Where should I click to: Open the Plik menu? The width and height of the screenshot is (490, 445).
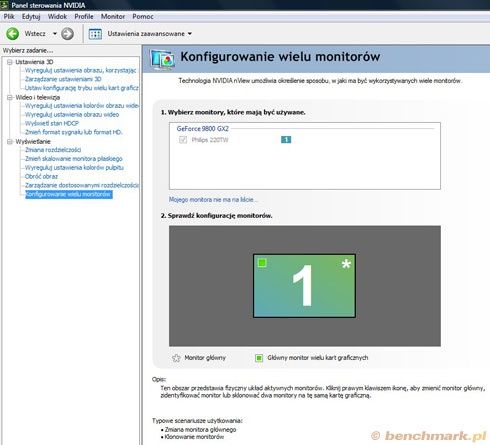[9, 16]
